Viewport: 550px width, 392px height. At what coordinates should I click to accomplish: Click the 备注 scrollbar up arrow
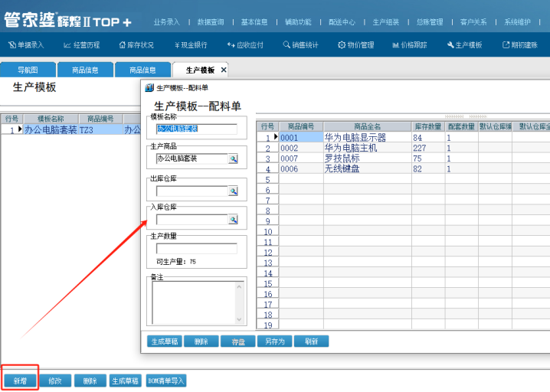[240, 286]
